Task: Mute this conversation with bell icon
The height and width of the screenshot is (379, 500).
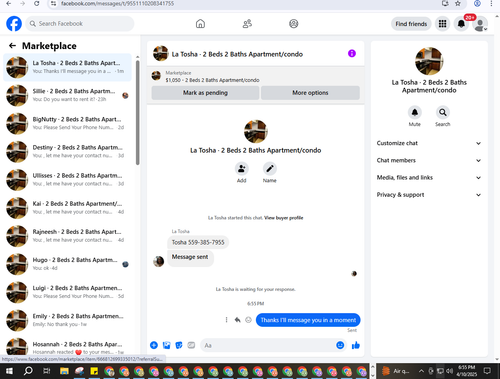Action: [x=415, y=112]
